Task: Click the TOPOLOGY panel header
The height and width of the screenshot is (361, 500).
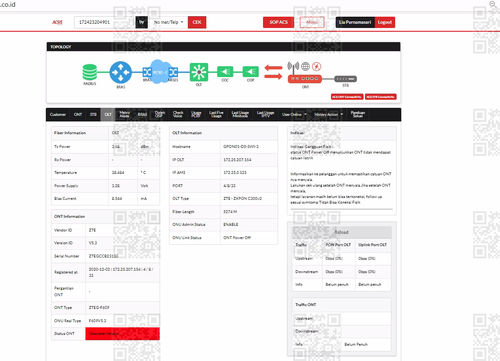Action: pyautogui.click(x=223, y=47)
